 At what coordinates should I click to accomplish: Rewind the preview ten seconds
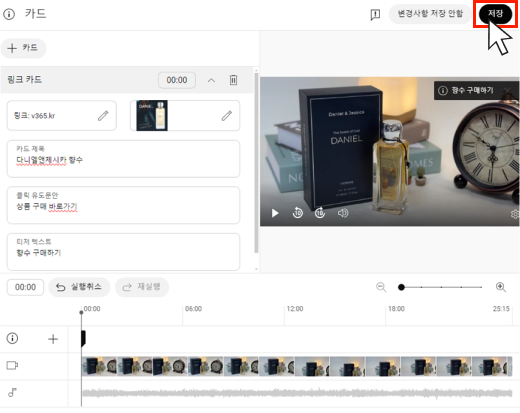point(297,213)
